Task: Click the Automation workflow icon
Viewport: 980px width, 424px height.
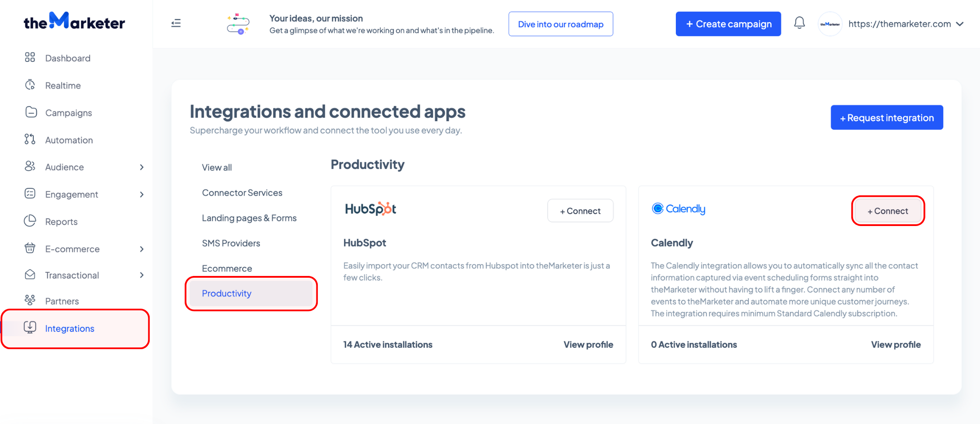Action: [30, 139]
